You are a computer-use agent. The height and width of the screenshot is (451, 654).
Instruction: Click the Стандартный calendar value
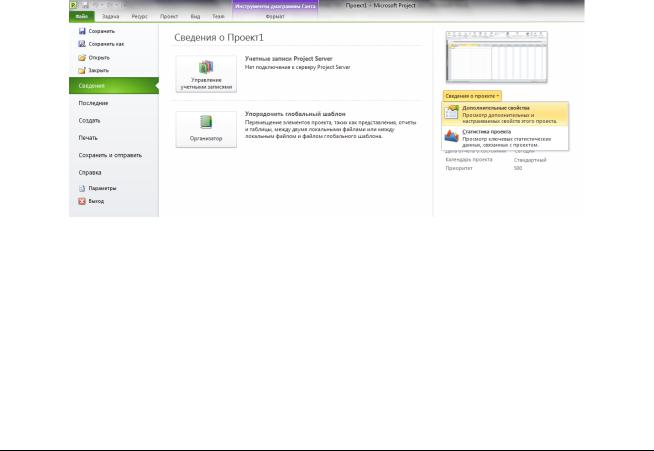point(530,160)
